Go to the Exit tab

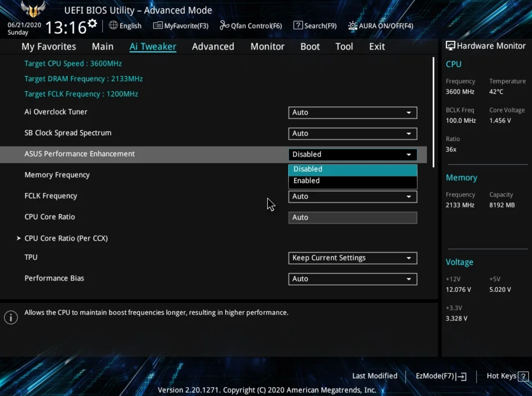click(377, 47)
